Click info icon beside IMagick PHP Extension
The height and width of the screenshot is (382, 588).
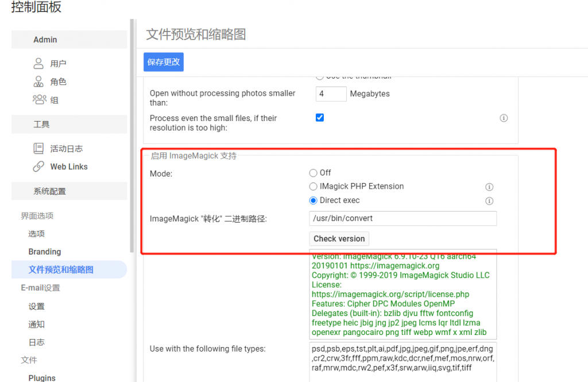pyautogui.click(x=489, y=187)
